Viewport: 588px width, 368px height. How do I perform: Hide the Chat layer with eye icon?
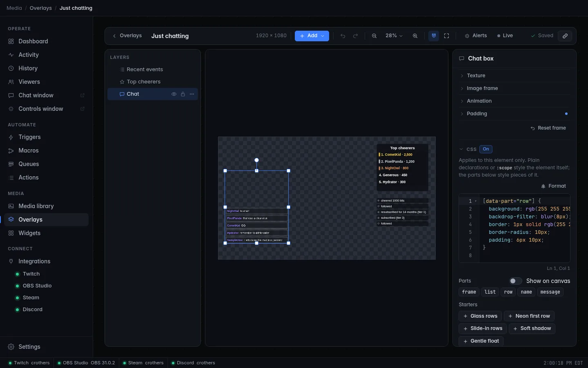[174, 94]
